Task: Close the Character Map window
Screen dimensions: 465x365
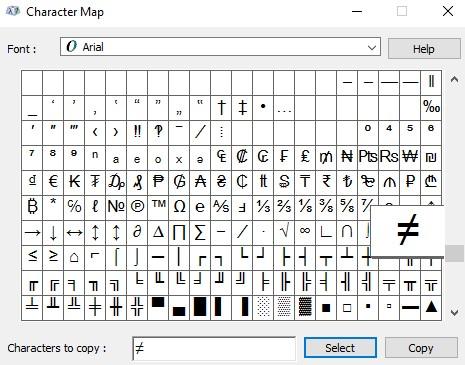Action: click(448, 12)
